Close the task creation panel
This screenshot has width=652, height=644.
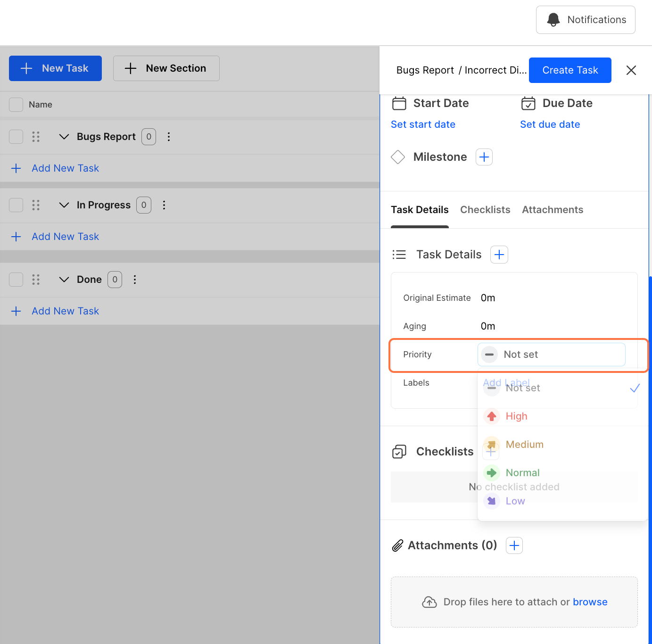[x=631, y=70]
